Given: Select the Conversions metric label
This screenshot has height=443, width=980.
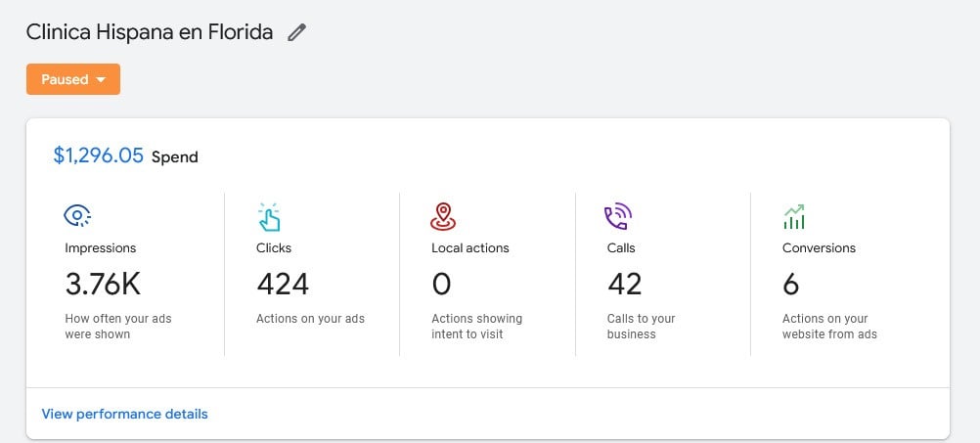Looking at the screenshot, I should pos(819,248).
